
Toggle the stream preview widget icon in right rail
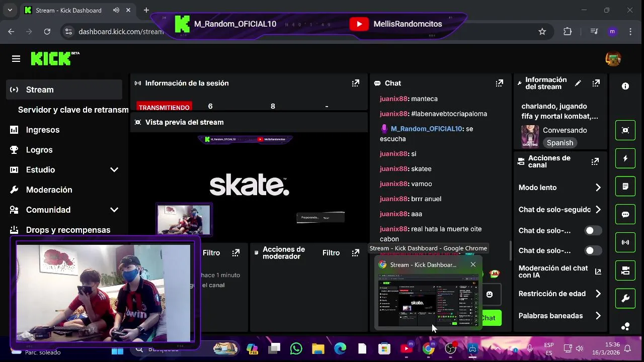point(625,130)
